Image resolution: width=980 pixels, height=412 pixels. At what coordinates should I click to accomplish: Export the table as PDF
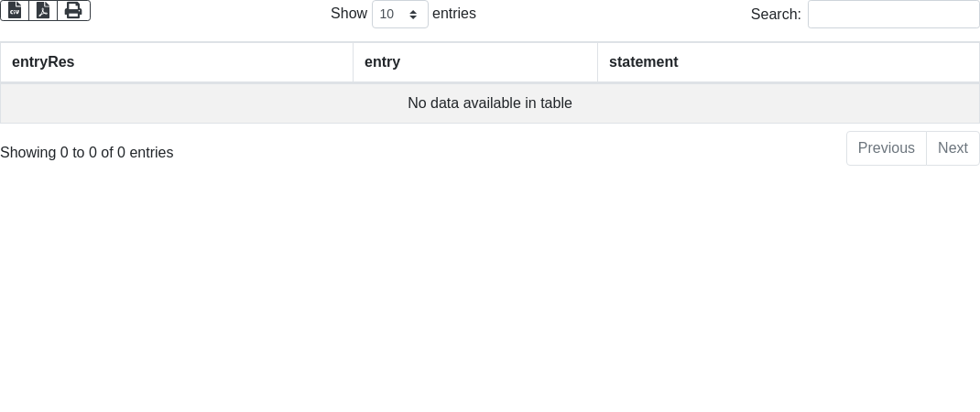[x=43, y=10]
